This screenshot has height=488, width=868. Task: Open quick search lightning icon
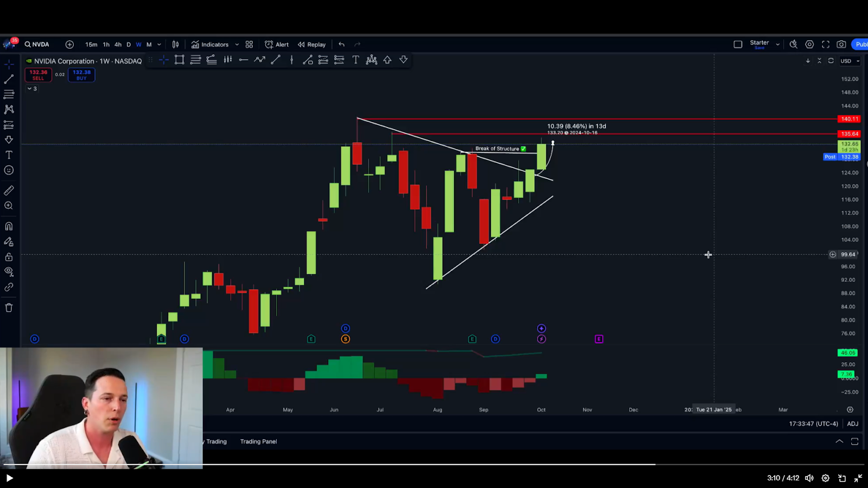pos(793,44)
